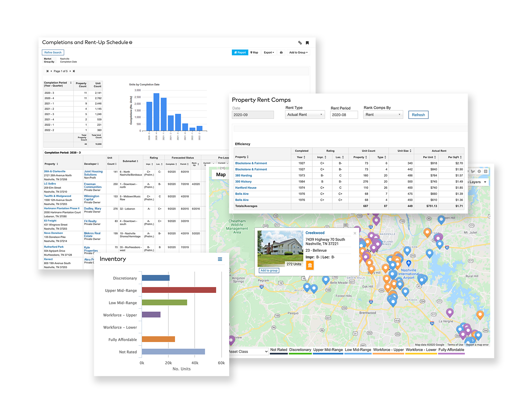Select the Report view tab
Screen dimensions: 532x413
pyautogui.click(x=240, y=53)
